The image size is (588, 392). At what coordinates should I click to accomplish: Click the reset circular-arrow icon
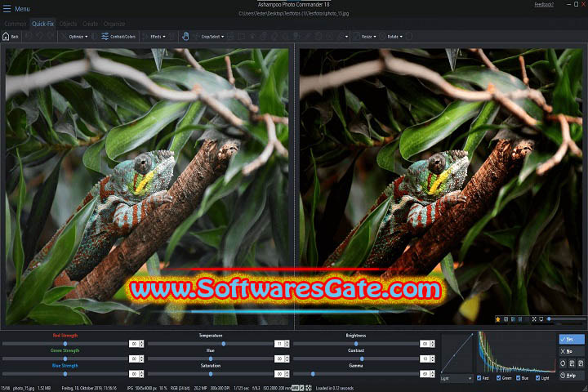point(563,363)
